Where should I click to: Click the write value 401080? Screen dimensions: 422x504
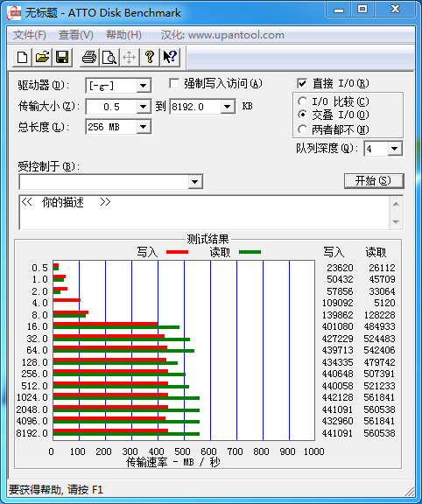click(337, 326)
